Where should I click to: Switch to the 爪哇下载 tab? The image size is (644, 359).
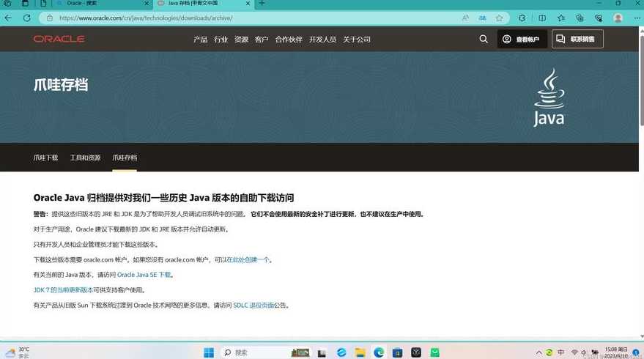pos(45,158)
